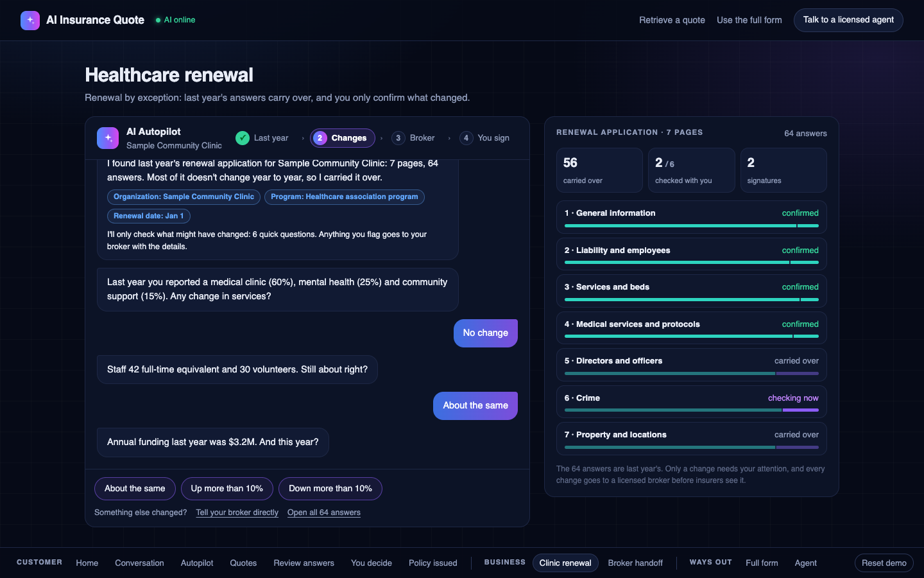Click the green checkmark Last year step
The height and width of the screenshot is (578, 924).
click(x=262, y=138)
